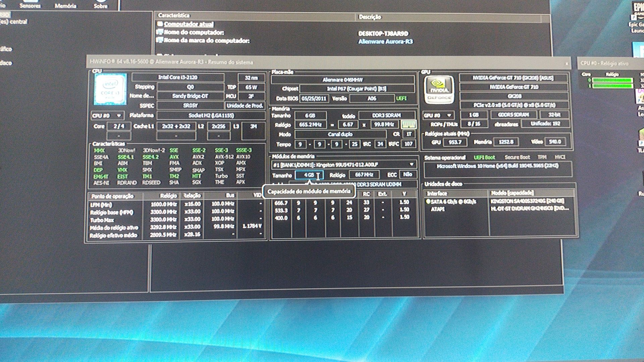This screenshot has height=362, width=644.
Task: Click the chipset field Intel P67 (Cougar Point)
Action: (357, 89)
